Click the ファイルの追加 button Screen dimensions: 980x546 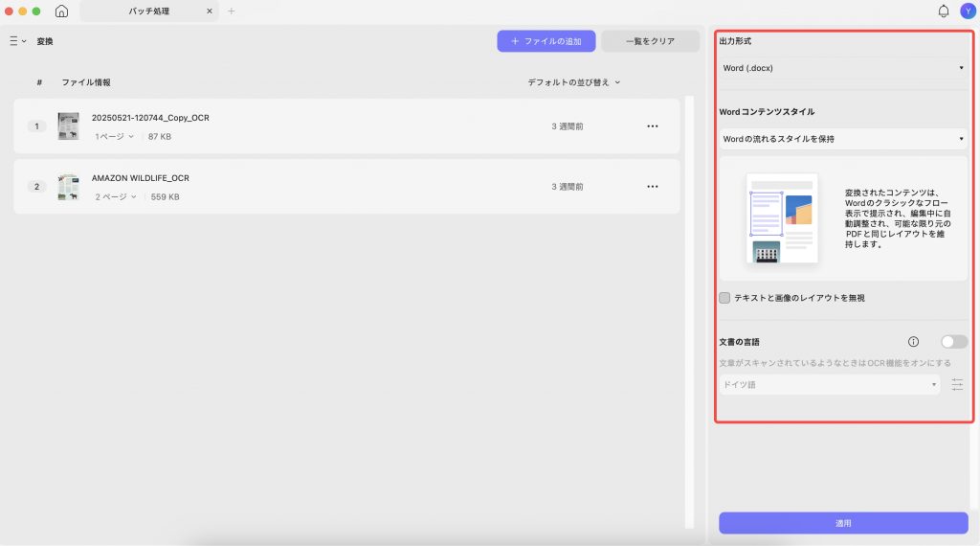[x=546, y=41]
